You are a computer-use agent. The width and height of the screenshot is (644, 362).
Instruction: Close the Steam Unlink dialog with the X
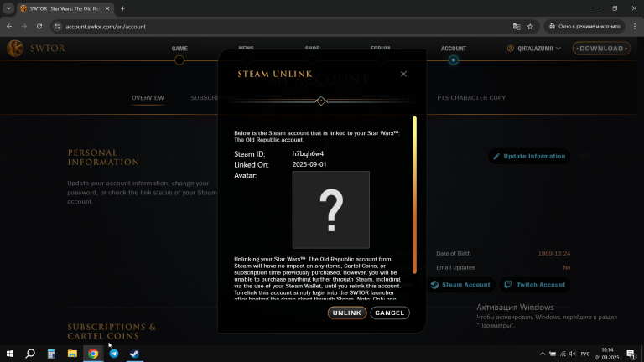click(x=403, y=74)
